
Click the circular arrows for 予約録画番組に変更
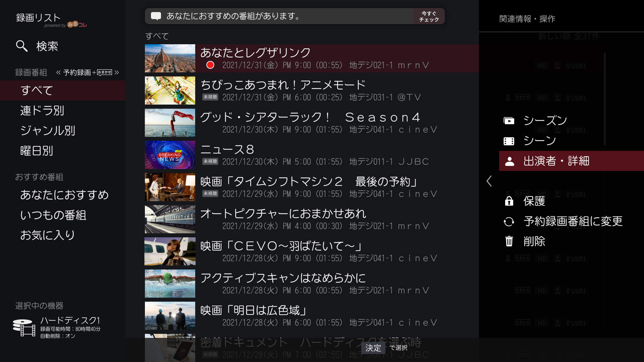509,222
